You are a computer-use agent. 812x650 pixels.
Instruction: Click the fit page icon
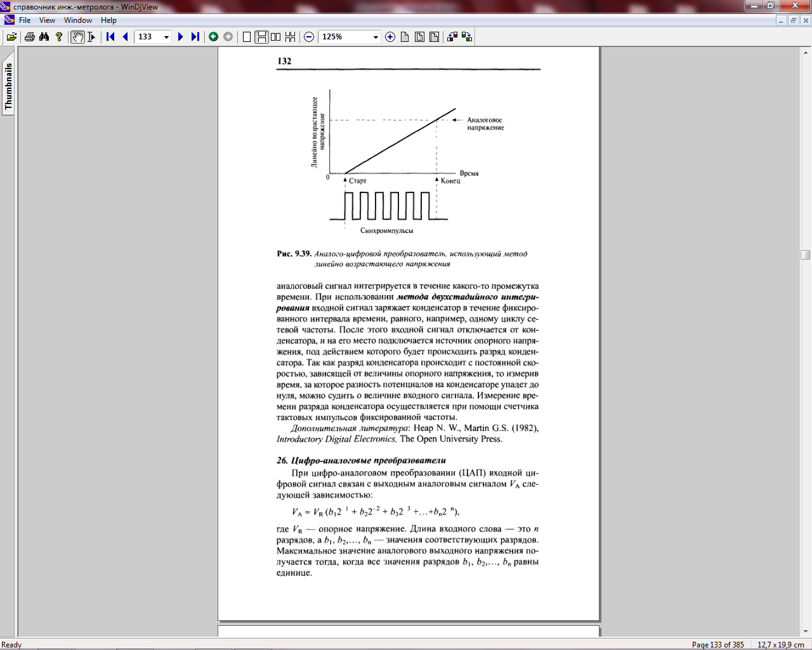(x=419, y=37)
